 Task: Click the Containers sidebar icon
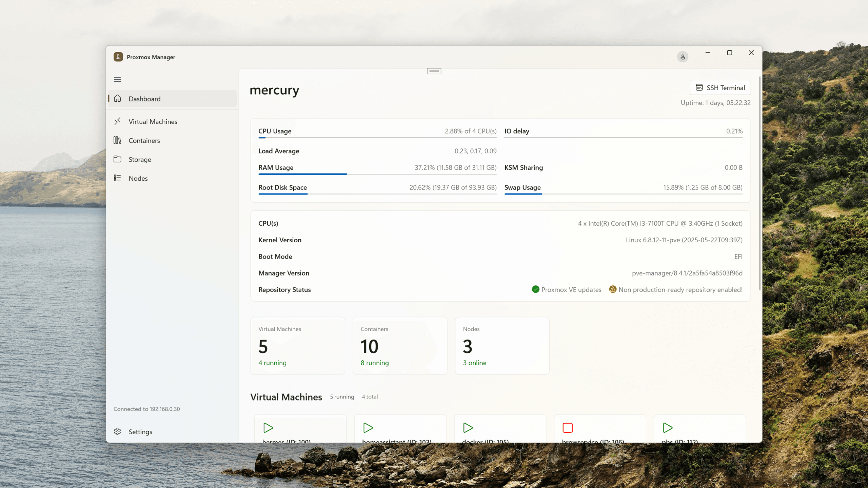click(x=117, y=140)
